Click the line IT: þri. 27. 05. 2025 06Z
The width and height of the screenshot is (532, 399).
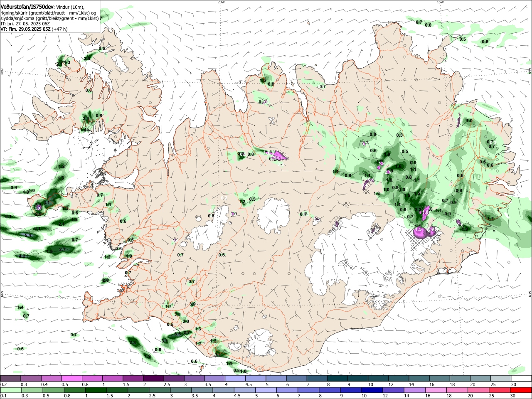point(25,24)
